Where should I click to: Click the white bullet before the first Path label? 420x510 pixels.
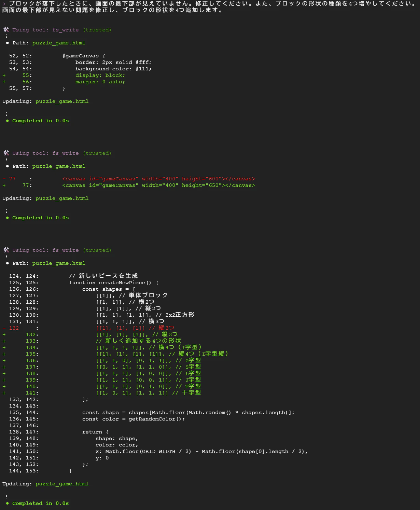pyautogui.click(x=7, y=43)
